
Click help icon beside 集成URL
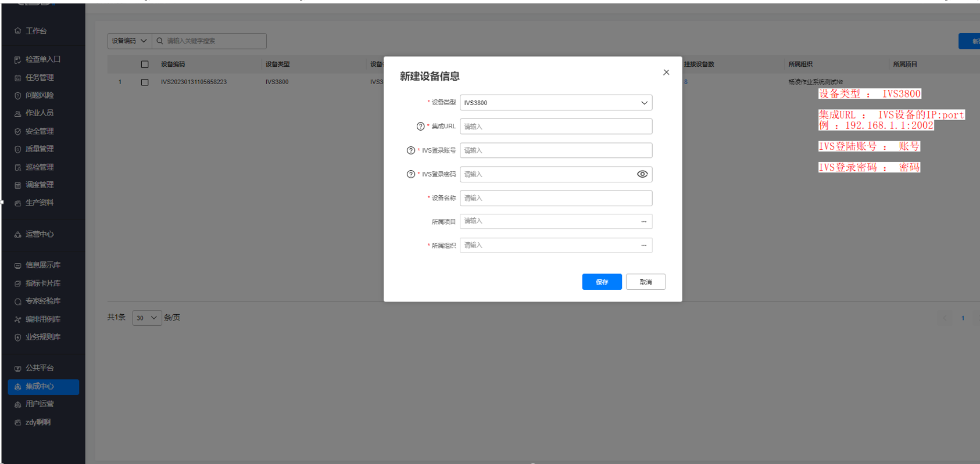[420, 127]
